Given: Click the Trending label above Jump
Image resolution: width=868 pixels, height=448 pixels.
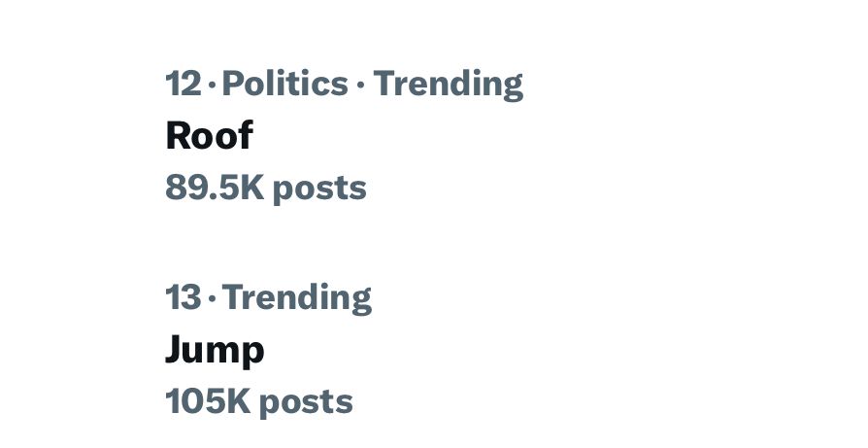Looking at the screenshot, I should [x=297, y=297].
